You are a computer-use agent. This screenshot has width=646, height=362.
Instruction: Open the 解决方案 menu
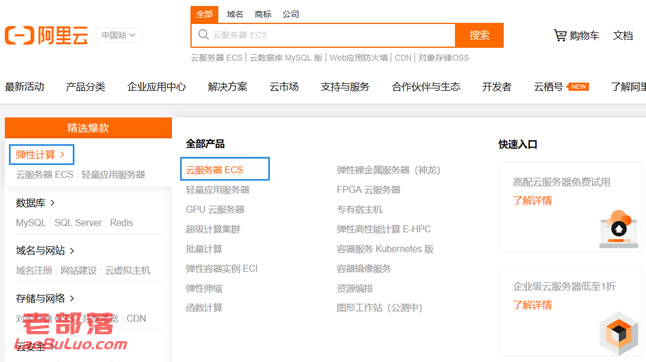click(x=227, y=86)
